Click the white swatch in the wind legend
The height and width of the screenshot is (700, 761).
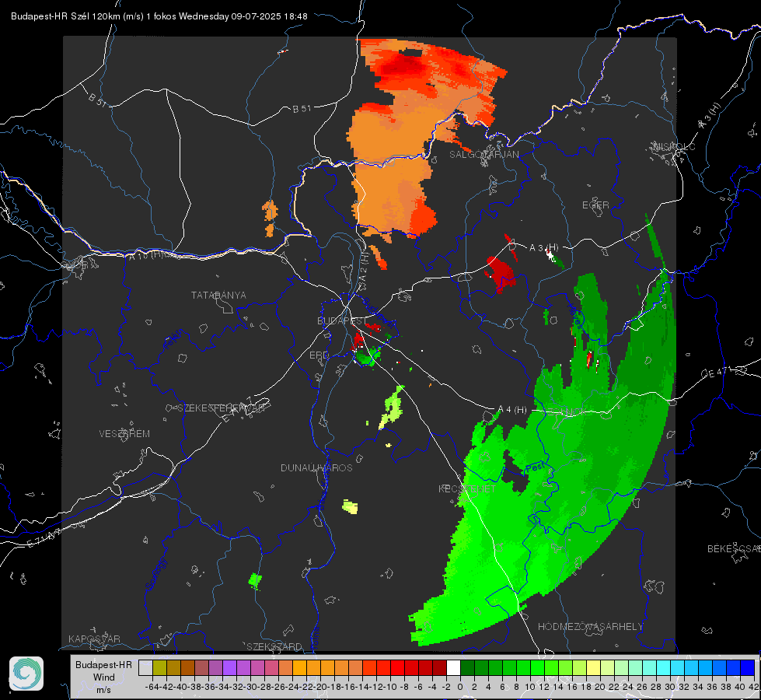[453, 667]
